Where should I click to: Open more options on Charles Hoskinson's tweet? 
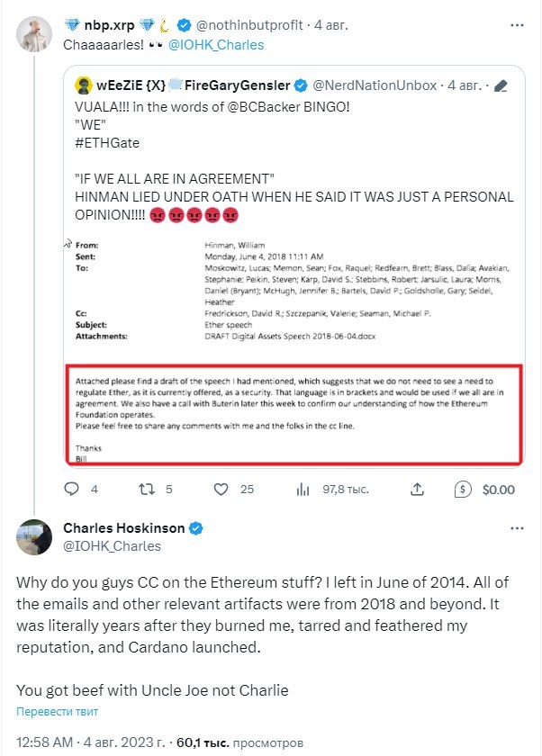[517, 528]
